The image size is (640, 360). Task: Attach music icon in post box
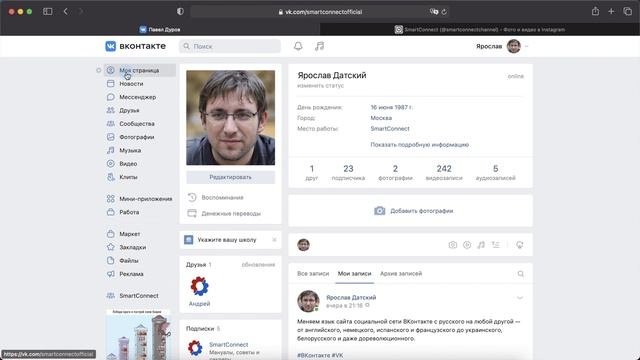[x=481, y=245]
